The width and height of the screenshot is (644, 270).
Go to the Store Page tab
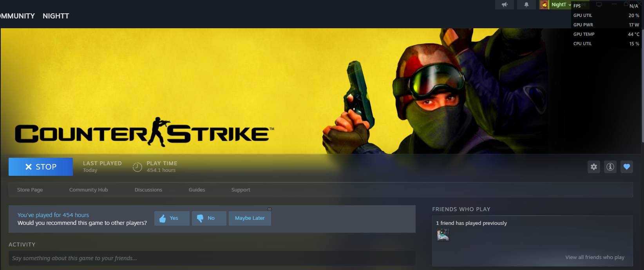pos(30,190)
